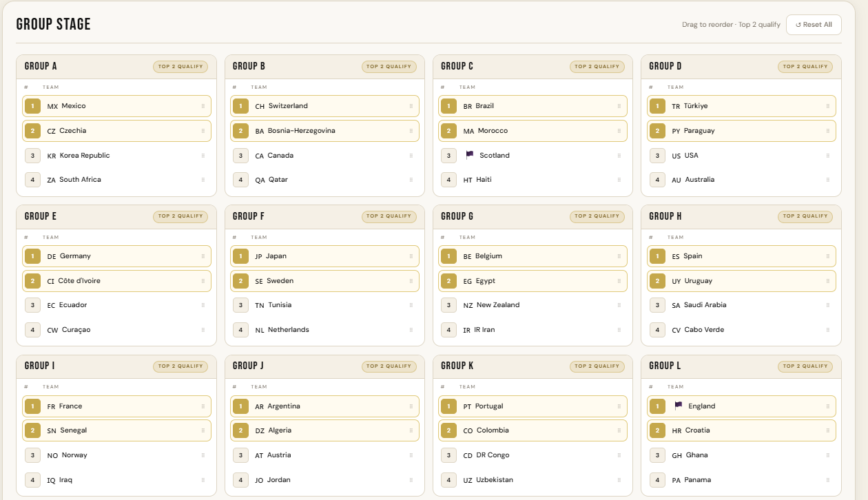Viewport: 868px width, 500px height.
Task: Click the drag handle beside Germany
Action: 203,256
